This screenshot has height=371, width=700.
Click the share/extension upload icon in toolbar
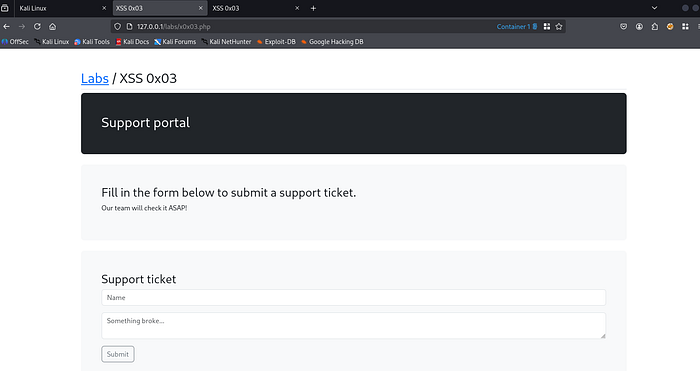[x=654, y=27]
